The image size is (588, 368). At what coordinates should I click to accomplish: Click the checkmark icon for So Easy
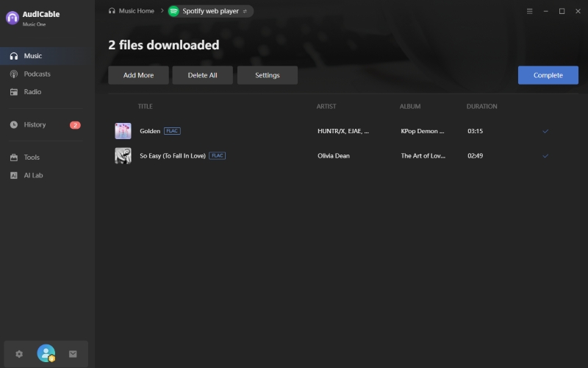point(545,155)
